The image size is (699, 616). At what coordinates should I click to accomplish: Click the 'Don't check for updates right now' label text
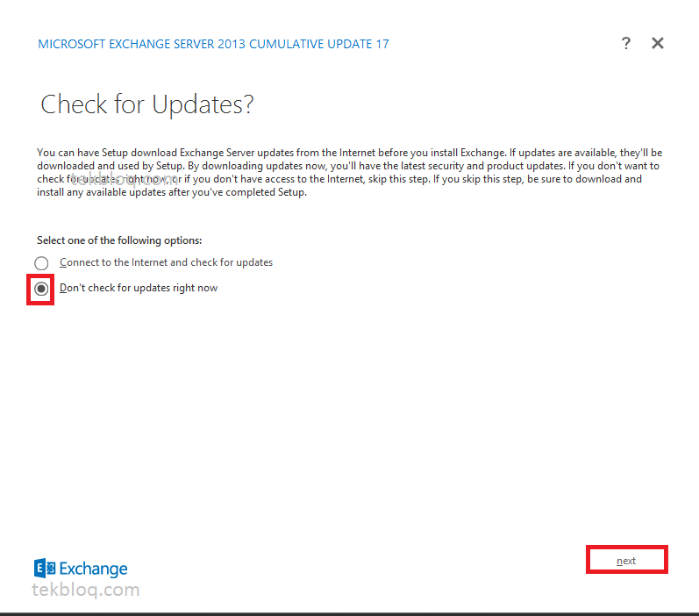(x=139, y=288)
